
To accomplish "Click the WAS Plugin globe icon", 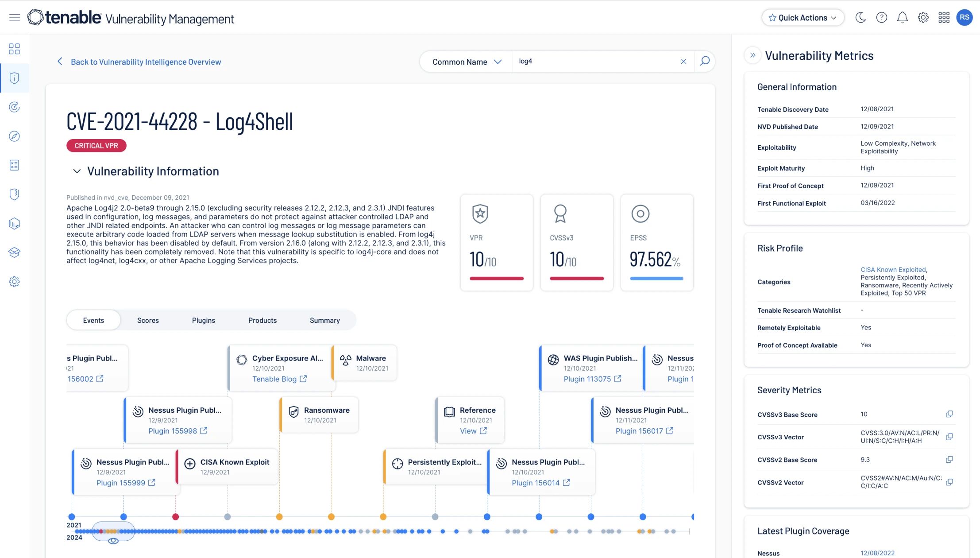I will pos(553,360).
